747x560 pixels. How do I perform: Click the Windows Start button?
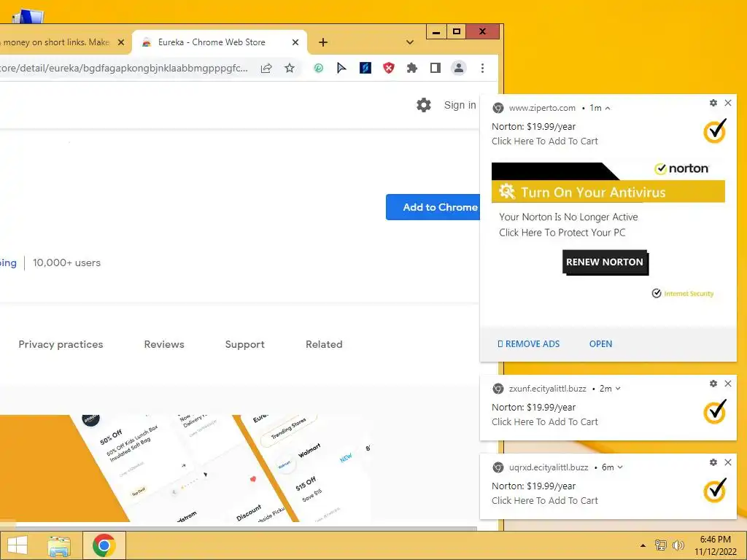[18, 545]
